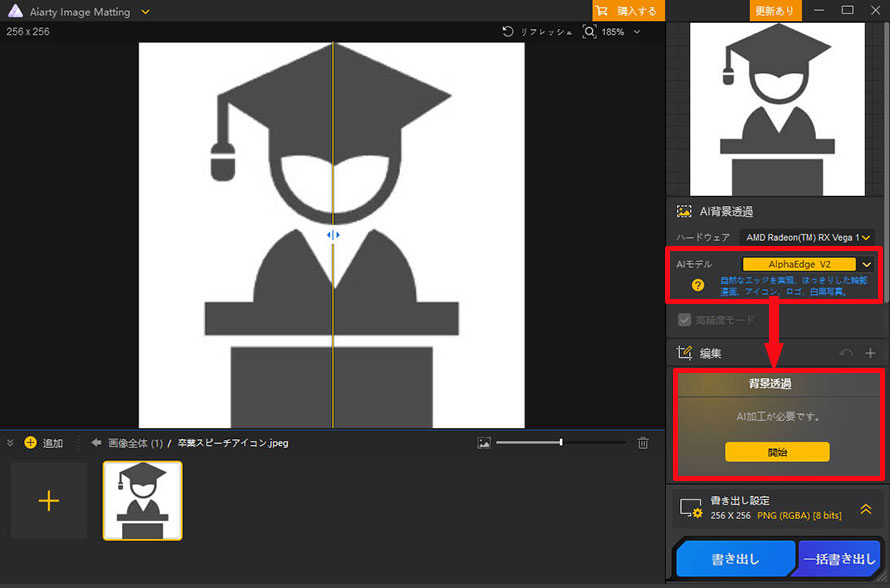Adjust the thumbnail size slider
Screen dimensions: 890x588
click(x=561, y=443)
